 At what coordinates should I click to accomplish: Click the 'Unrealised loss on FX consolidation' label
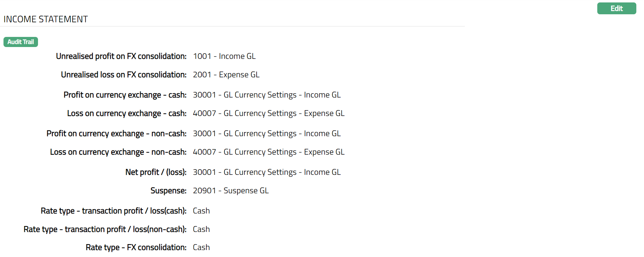123,75
